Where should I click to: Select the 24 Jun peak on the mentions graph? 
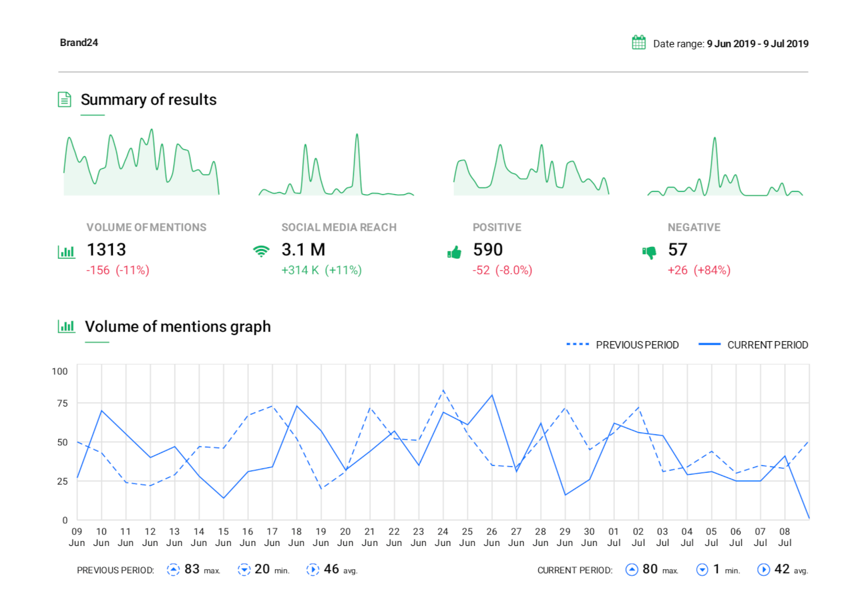443,390
